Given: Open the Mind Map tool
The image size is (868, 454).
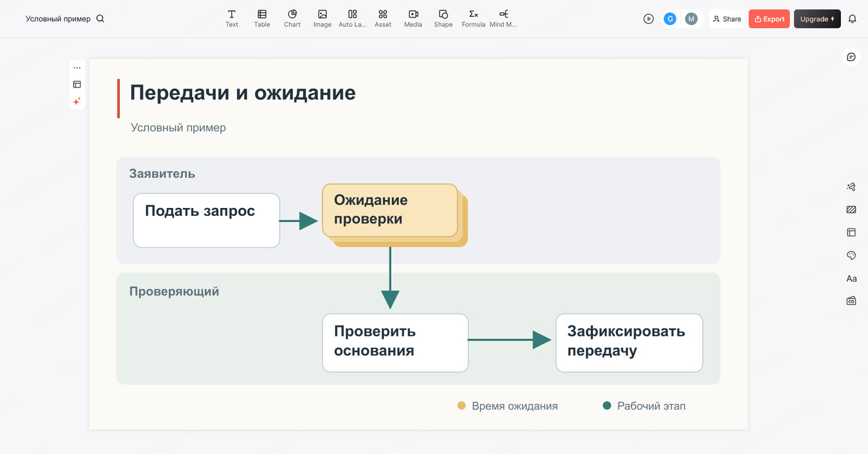Looking at the screenshot, I should pyautogui.click(x=503, y=19).
